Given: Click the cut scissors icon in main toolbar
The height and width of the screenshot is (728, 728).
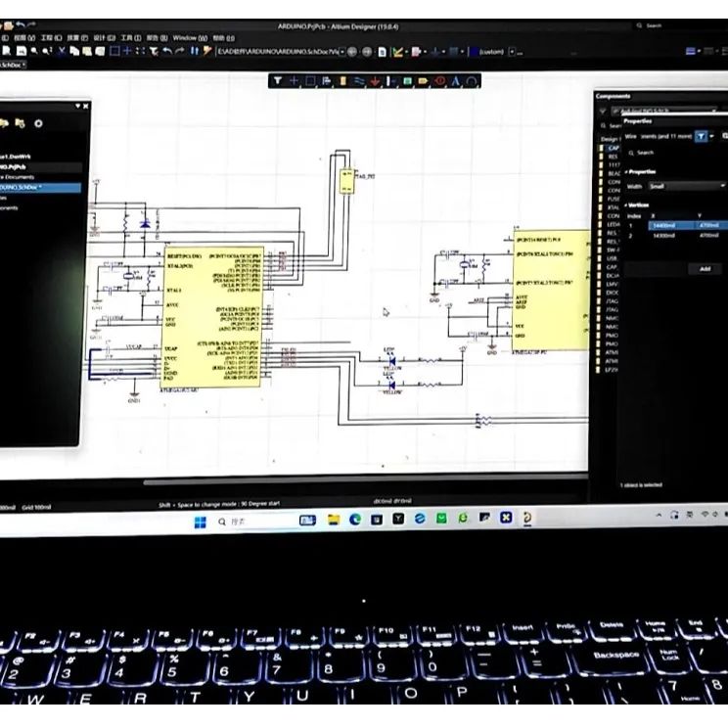Looking at the screenshot, I should point(62,51).
